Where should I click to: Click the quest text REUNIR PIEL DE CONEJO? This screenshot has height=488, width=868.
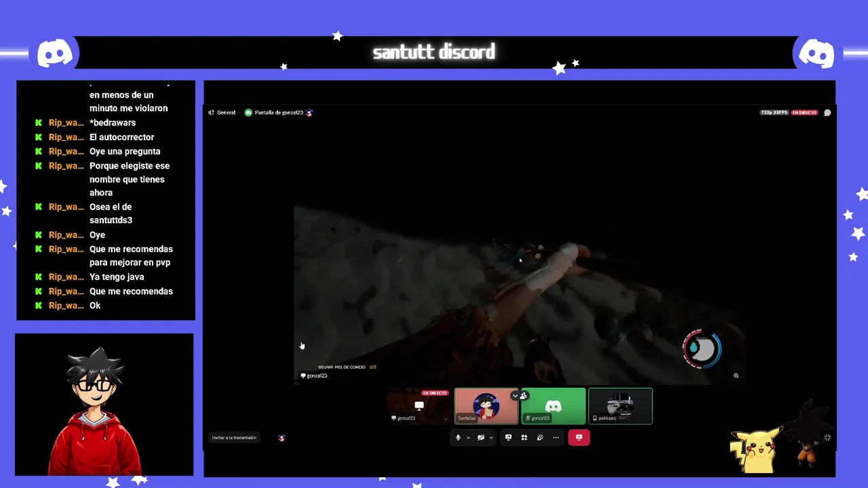tap(342, 367)
